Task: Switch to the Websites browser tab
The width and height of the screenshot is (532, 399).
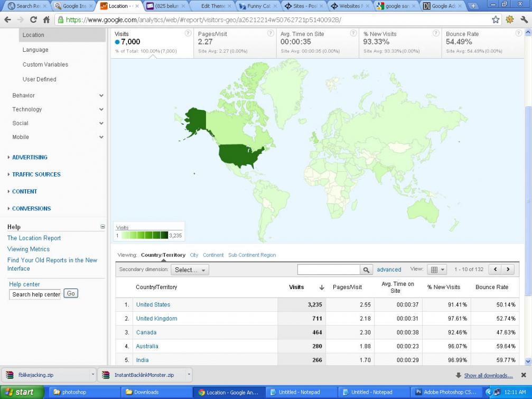Action: 350,6
